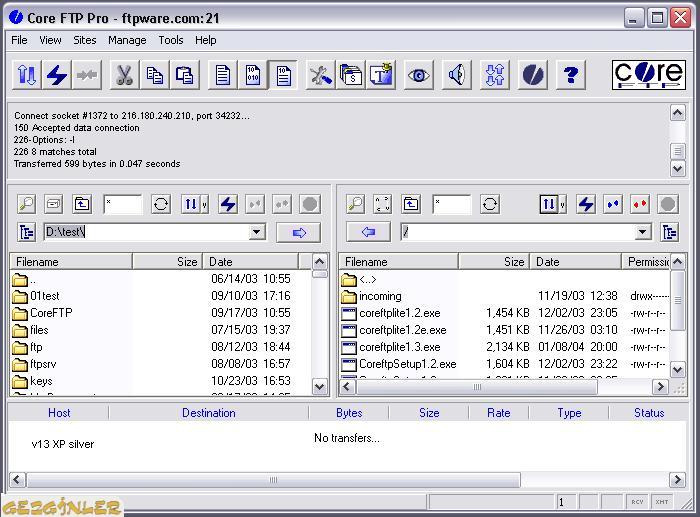Click the local pane up-folder icon
Screen dimensions: 700x517
click(x=82, y=204)
